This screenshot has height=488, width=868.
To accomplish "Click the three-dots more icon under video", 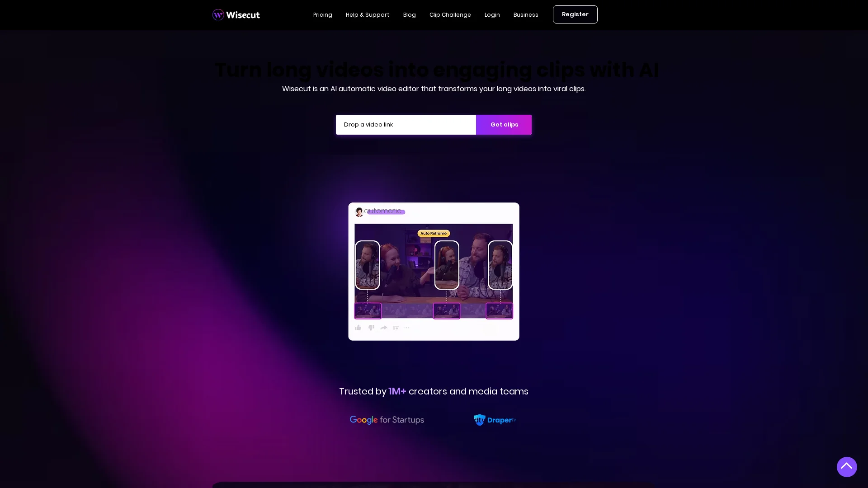I will click(407, 328).
